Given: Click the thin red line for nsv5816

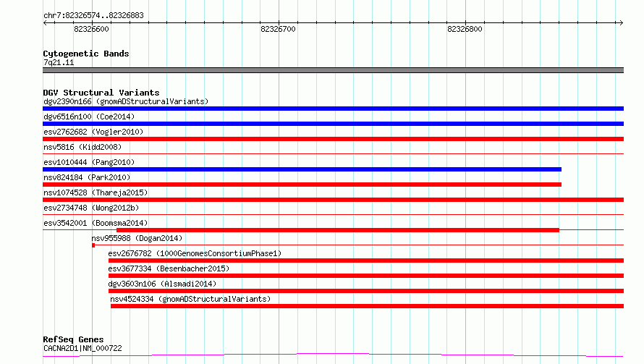Looking at the screenshot, I should point(333,153).
